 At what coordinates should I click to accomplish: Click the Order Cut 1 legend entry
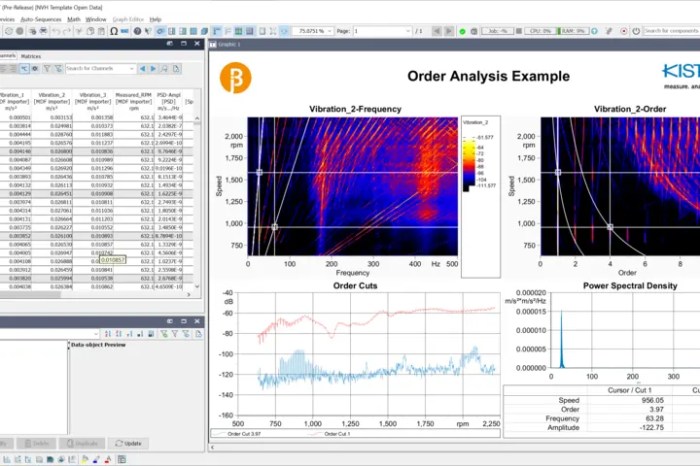coord(338,434)
